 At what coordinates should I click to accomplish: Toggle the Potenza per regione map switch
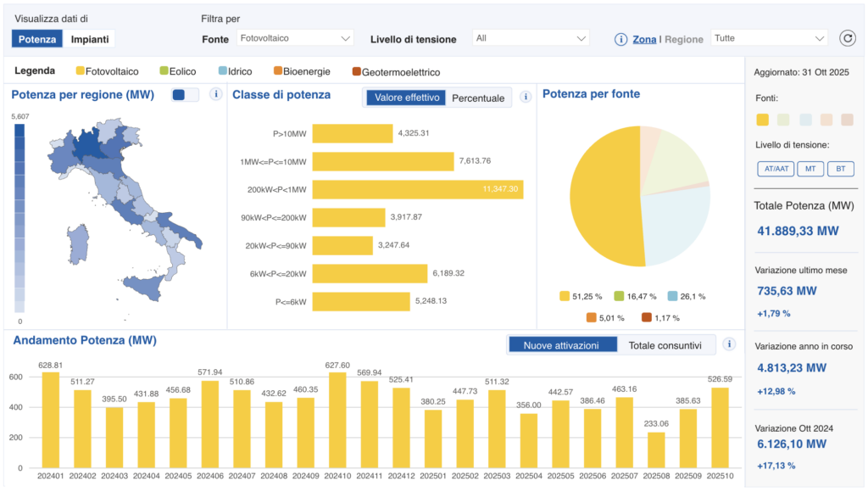point(185,95)
